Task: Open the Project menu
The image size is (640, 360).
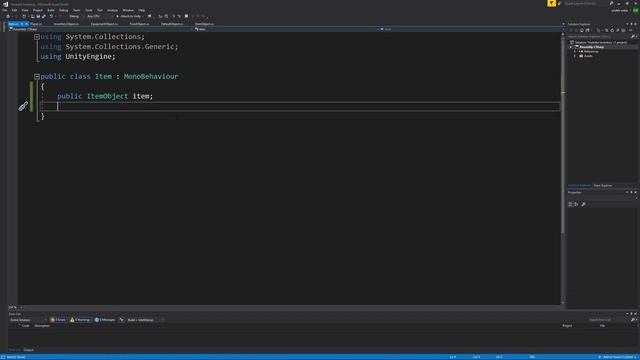Action: pos(38,10)
